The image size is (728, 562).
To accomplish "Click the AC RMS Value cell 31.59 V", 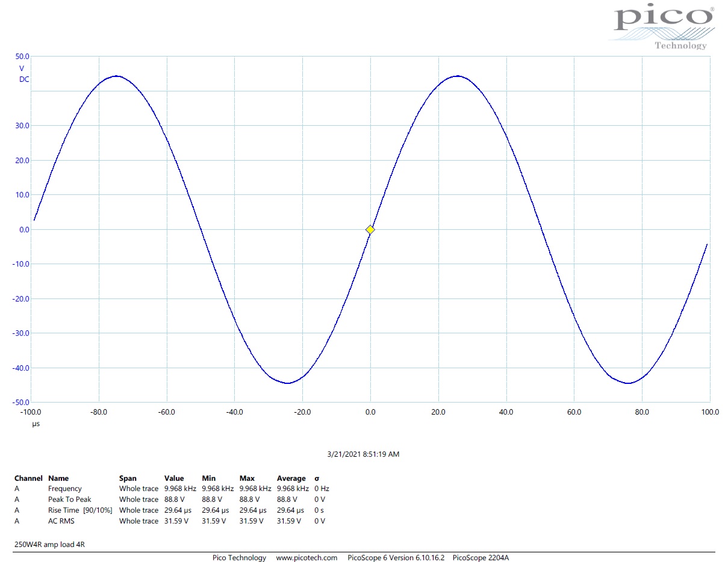I will pos(176,521).
